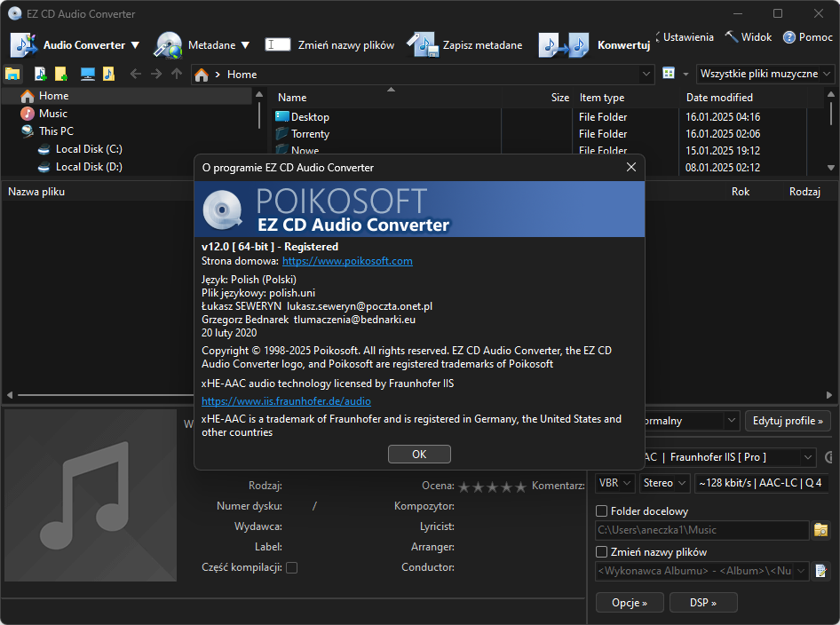Open the view layout dropdown arrow
840x625 pixels.
click(x=685, y=74)
